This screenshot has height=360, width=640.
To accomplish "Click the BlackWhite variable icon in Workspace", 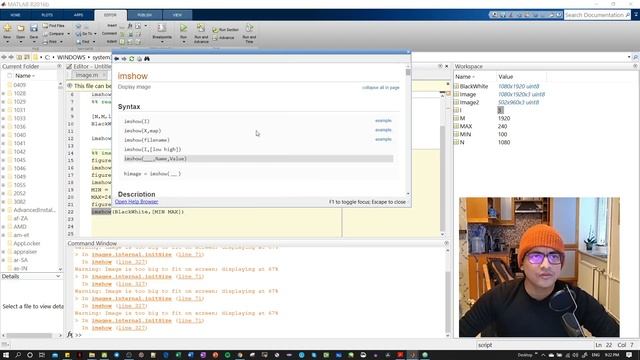I will 456,86.
